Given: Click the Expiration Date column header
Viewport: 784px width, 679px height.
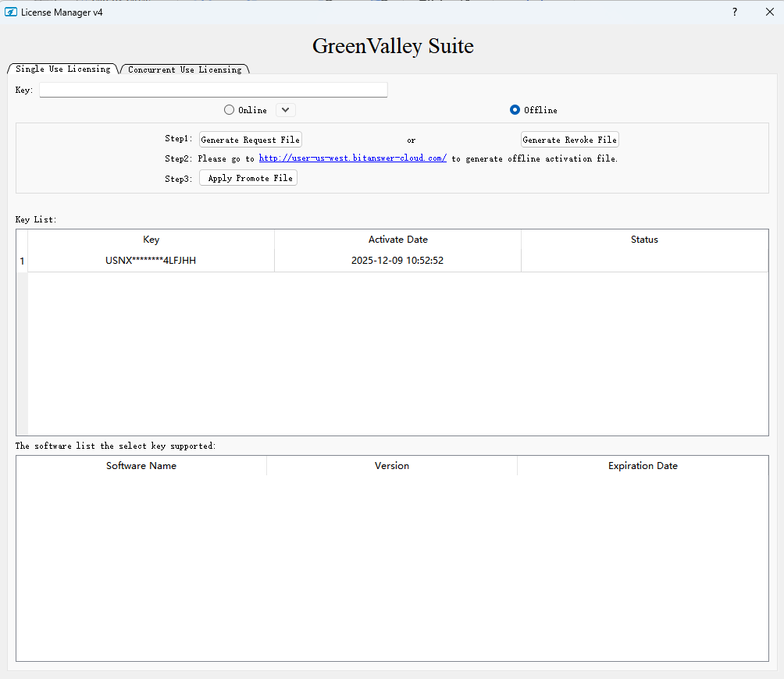Looking at the screenshot, I should tap(643, 466).
